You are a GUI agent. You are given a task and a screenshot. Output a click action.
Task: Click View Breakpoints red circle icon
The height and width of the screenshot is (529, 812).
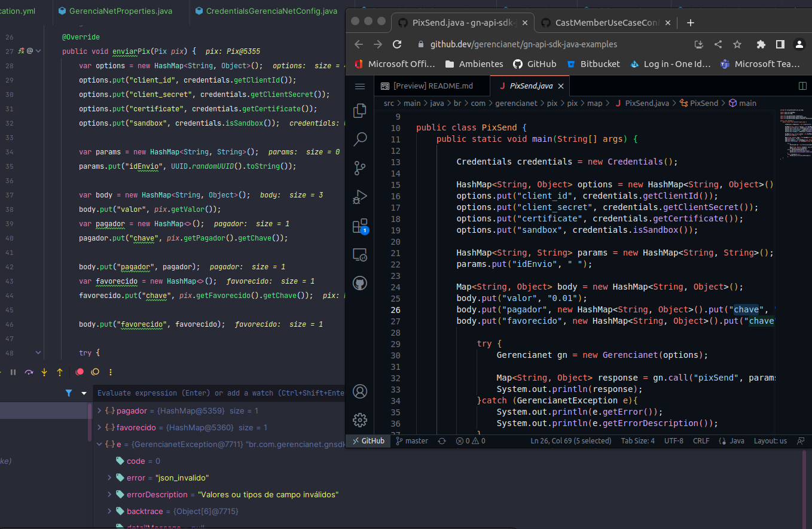click(80, 372)
